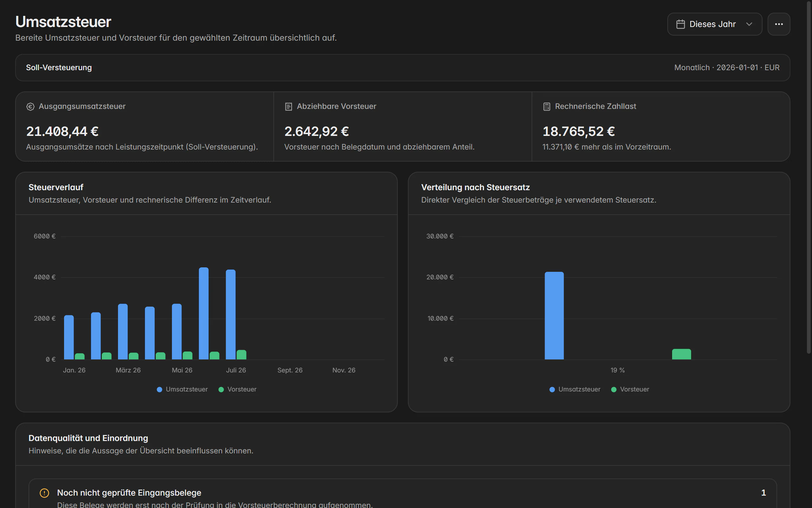Screen dimensions: 812x508
Task: Click the Rechnerische Zahllast card title
Action: [x=596, y=106]
